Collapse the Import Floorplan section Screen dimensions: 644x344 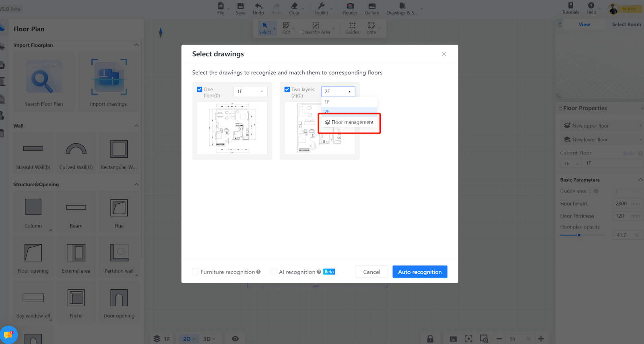tap(136, 45)
